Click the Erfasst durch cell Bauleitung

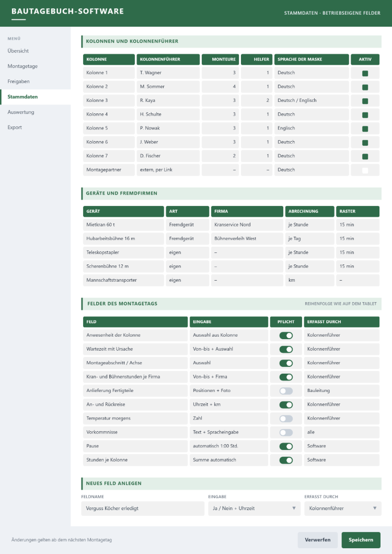[x=342, y=391]
